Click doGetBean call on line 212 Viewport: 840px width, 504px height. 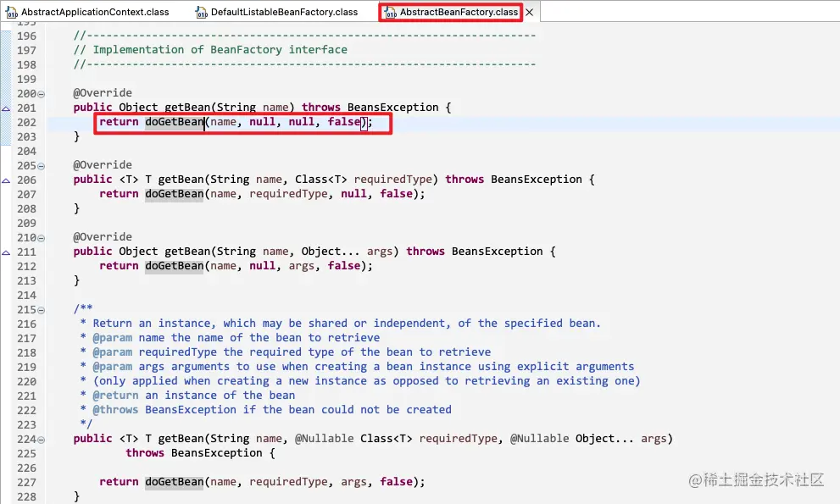pyautogui.click(x=174, y=266)
